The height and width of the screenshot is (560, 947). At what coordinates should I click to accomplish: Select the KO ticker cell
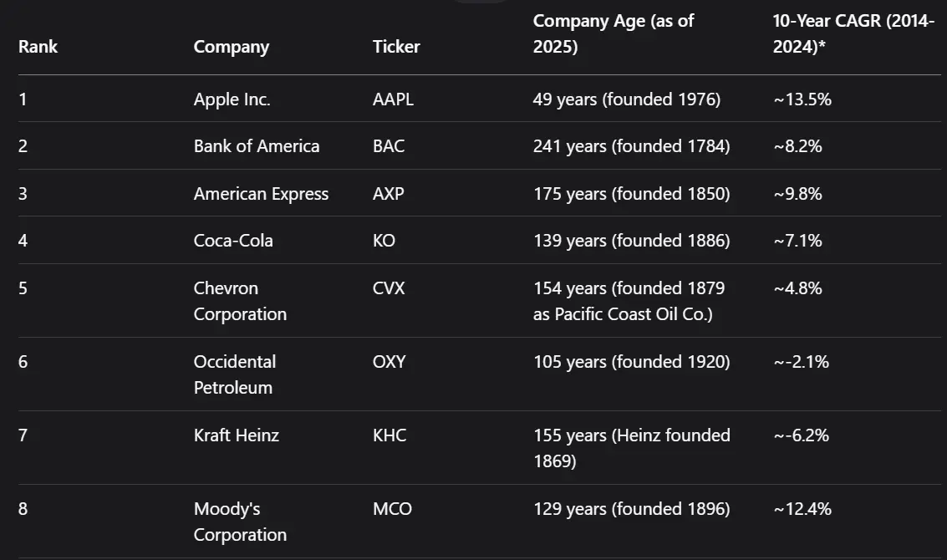[x=384, y=241]
